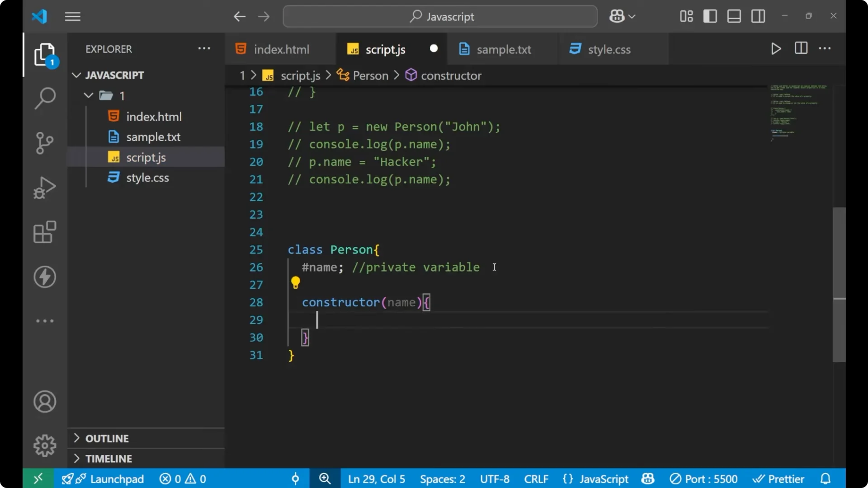
Task: Click Prettier in the status bar
Action: tap(785, 479)
